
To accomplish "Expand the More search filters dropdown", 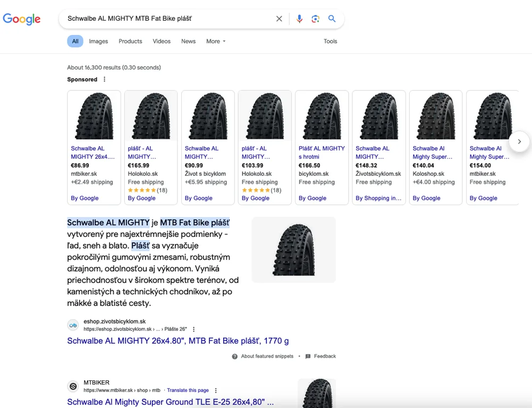I will 216,41.
